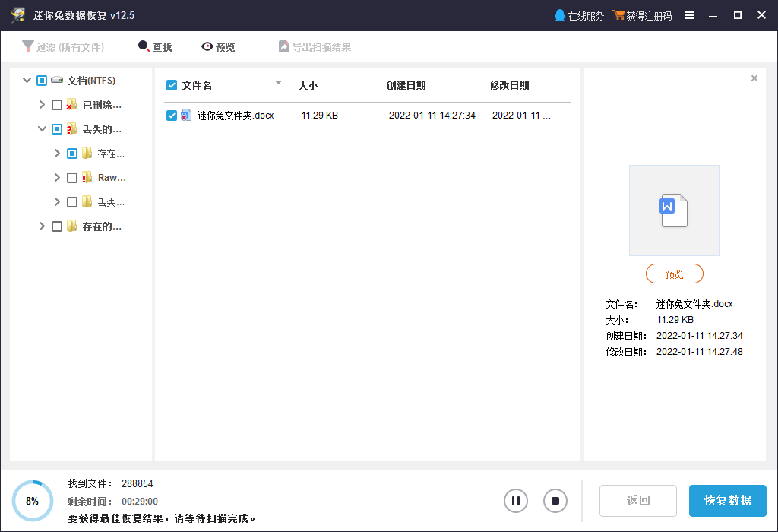Stop the scan
Screen dimensions: 778x532
coord(555,501)
